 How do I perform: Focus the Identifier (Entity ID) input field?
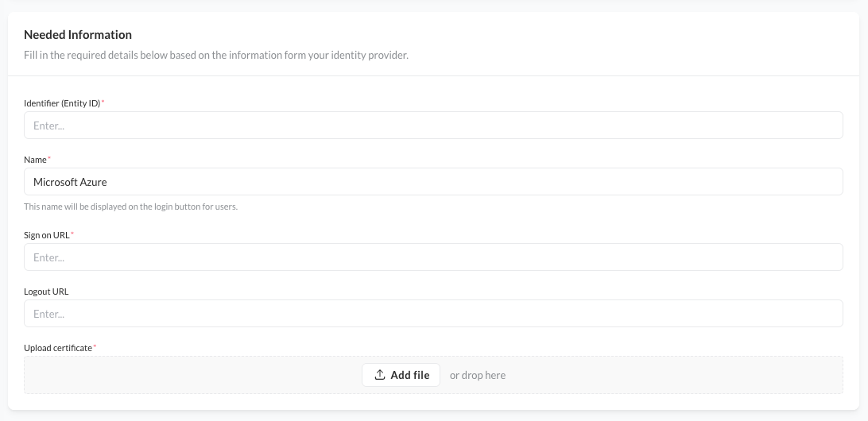click(x=433, y=126)
